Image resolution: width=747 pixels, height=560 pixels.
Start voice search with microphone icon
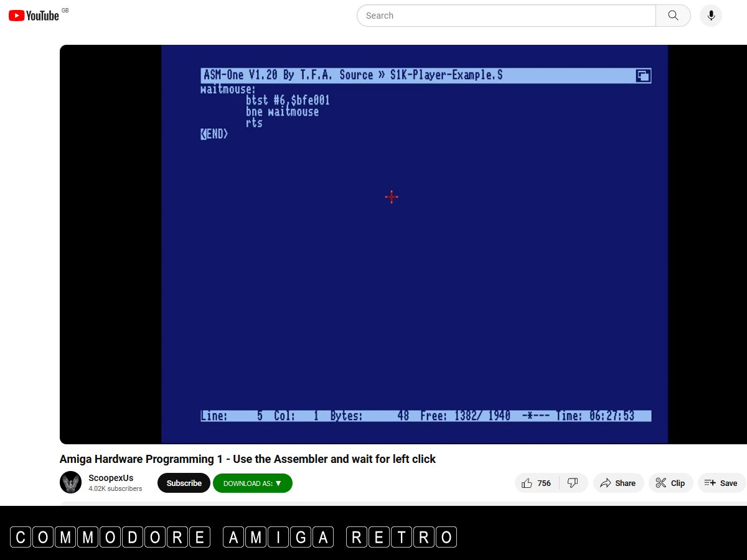[711, 16]
